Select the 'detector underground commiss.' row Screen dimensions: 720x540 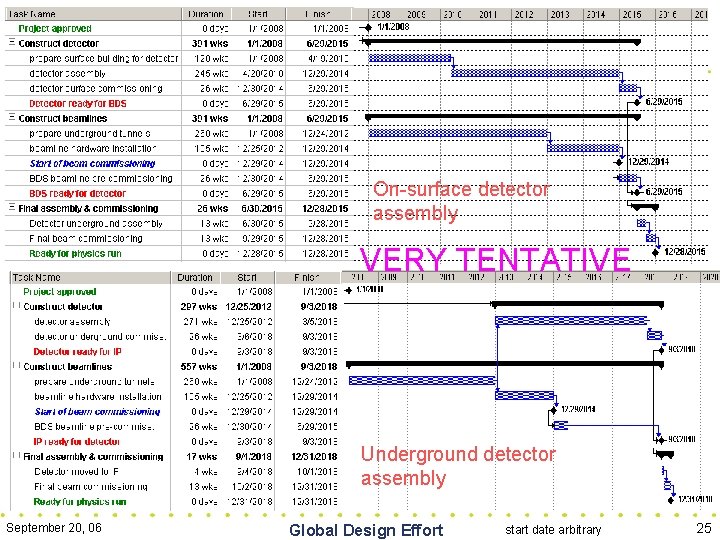[174, 337]
